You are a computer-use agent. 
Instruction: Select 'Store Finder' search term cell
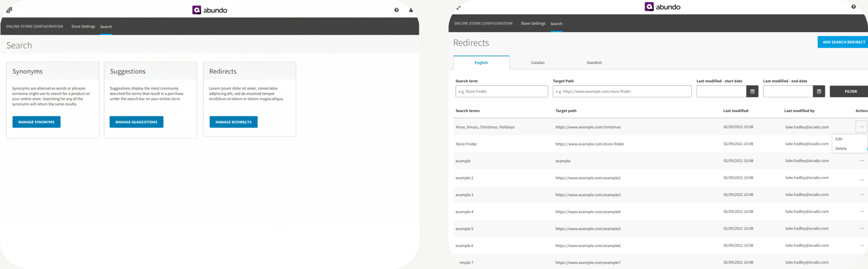pyautogui.click(x=466, y=144)
